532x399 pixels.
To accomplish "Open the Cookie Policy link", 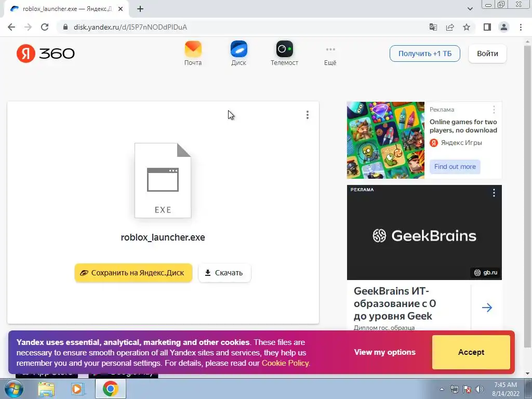I will [x=285, y=363].
